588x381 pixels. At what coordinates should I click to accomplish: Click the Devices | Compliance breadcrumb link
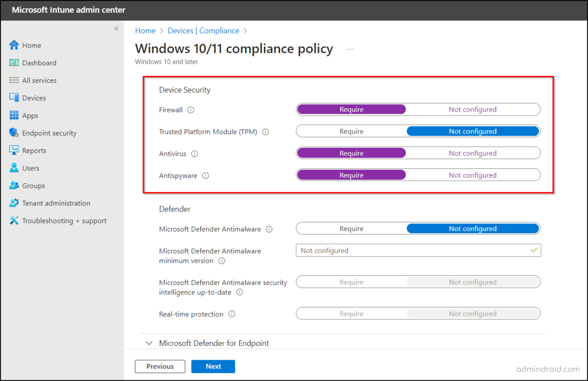(x=203, y=31)
